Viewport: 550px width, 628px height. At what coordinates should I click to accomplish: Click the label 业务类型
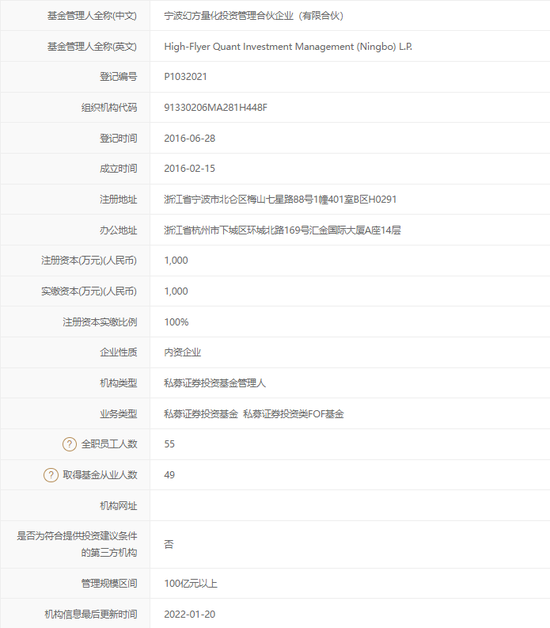119,414
